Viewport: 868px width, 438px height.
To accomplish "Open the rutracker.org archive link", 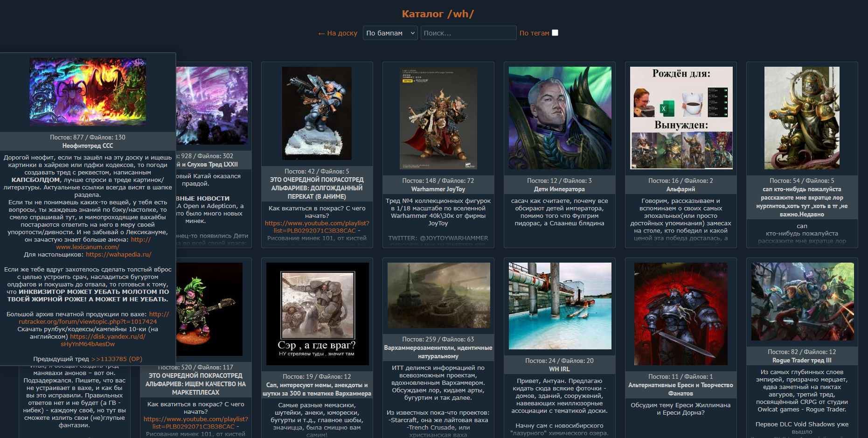I will (x=88, y=322).
